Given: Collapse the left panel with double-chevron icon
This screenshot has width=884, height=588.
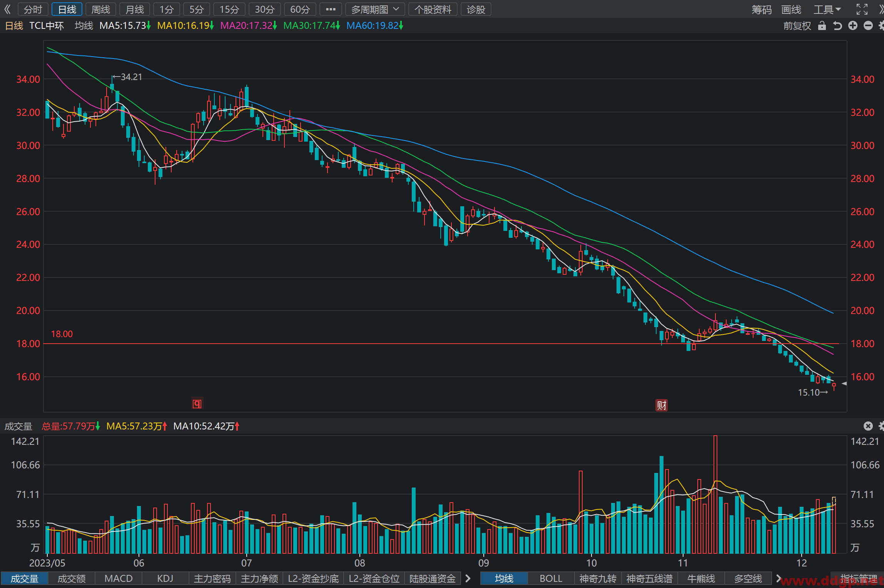Looking at the screenshot, I should [8, 9].
